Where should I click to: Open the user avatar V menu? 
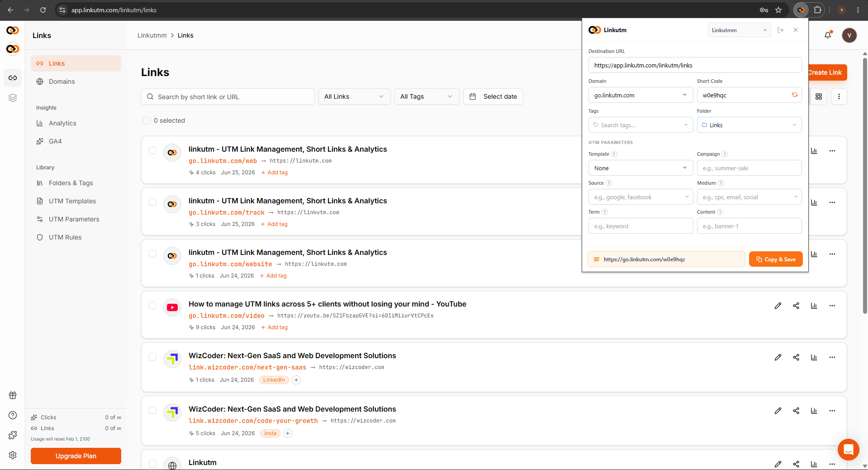click(x=849, y=35)
